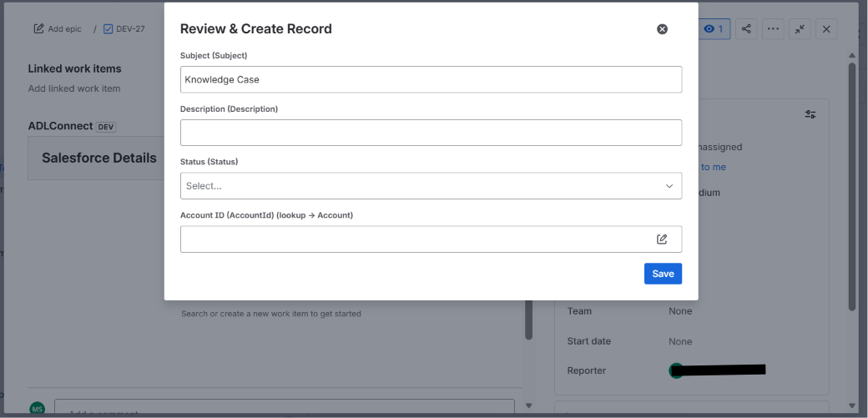Click the Add epic pencil icon
This screenshot has height=418, width=868.
(x=38, y=29)
